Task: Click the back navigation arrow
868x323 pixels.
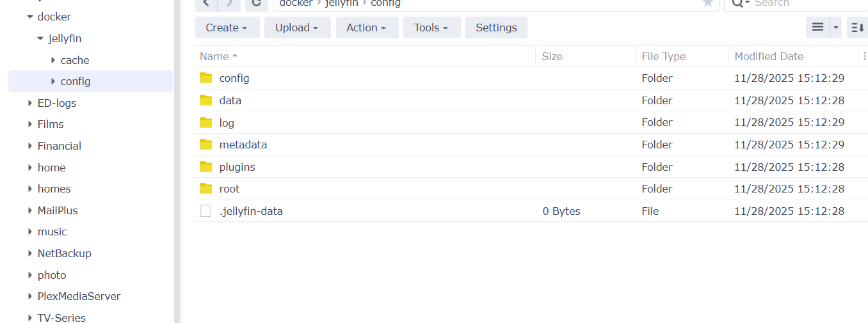Action: pos(206,4)
